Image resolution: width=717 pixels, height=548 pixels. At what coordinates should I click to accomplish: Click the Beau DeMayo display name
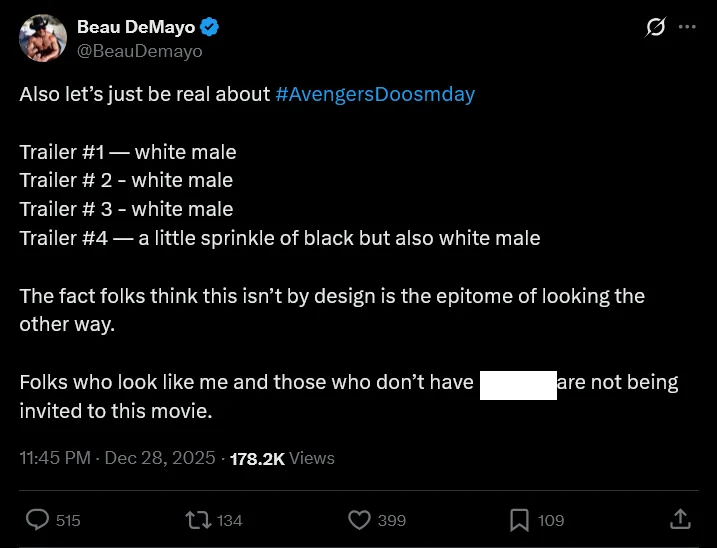pos(136,27)
